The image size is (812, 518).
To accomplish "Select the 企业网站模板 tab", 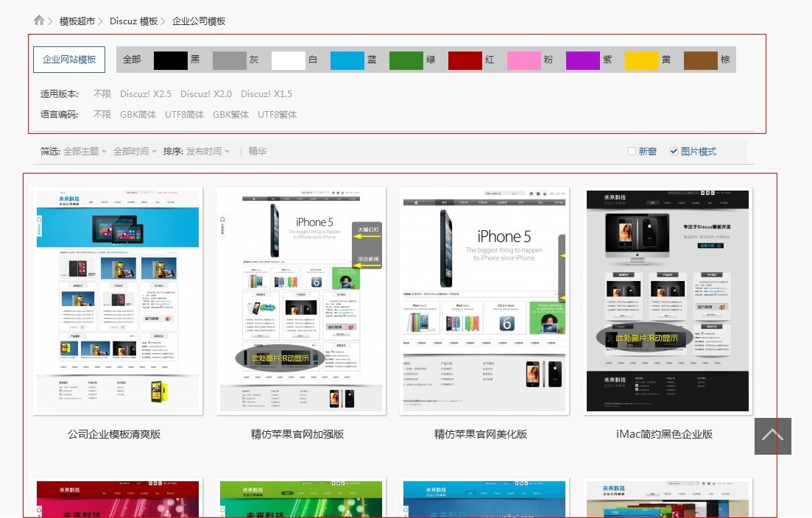I will coord(69,60).
